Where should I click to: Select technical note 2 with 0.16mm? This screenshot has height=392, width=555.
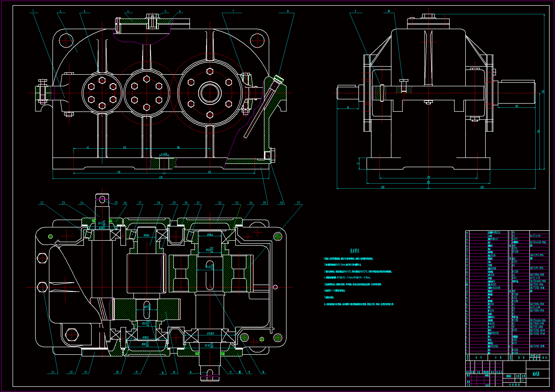(x=343, y=265)
